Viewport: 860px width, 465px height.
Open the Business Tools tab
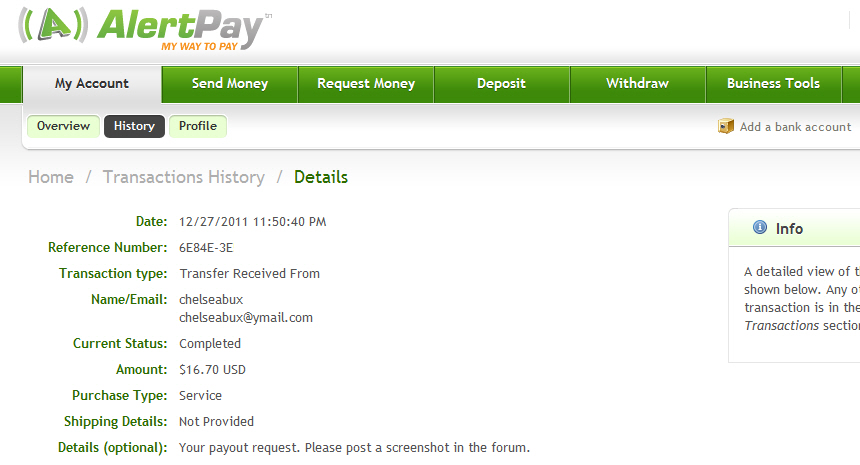pyautogui.click(x=773, y=84)
